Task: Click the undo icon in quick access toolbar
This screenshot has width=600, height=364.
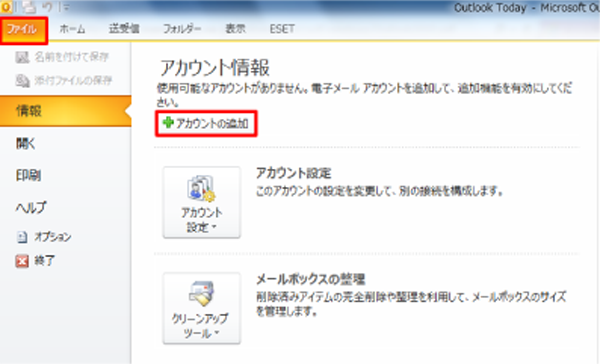Action: click(x=47, y=7)
